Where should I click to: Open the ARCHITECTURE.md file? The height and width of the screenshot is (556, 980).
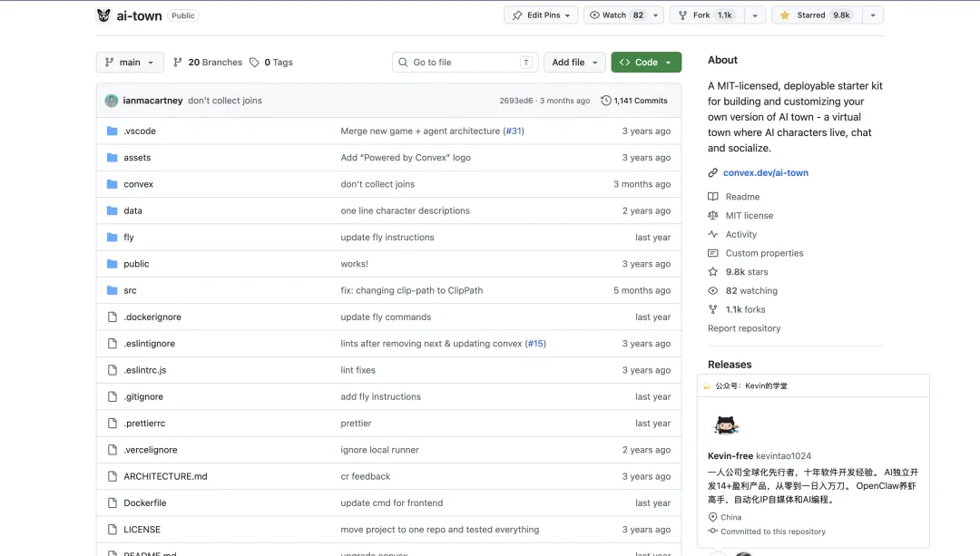point(165,476)
